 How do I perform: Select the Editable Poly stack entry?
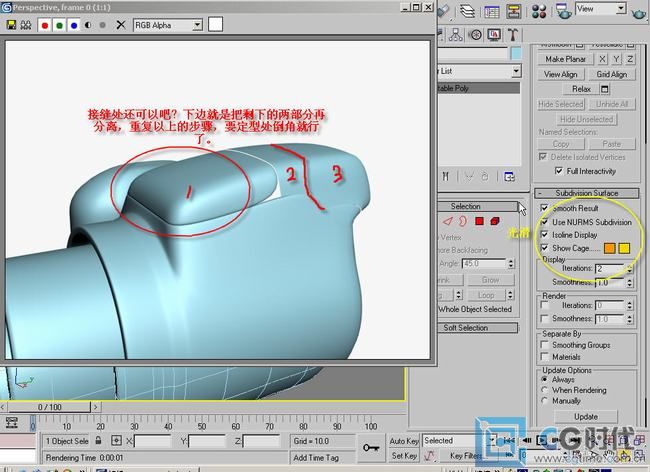[479, 88]
